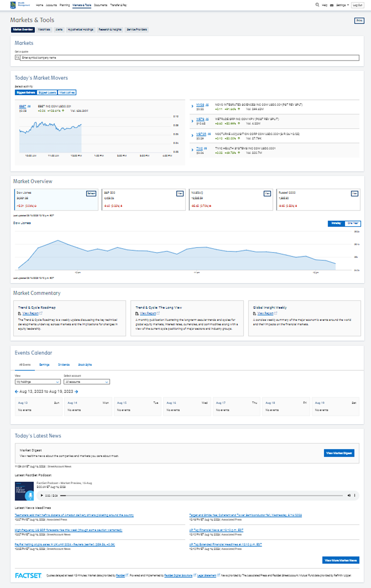Click the FactSet podcast cover thumbnail
The image size is (371, 588).
(24, 491)
